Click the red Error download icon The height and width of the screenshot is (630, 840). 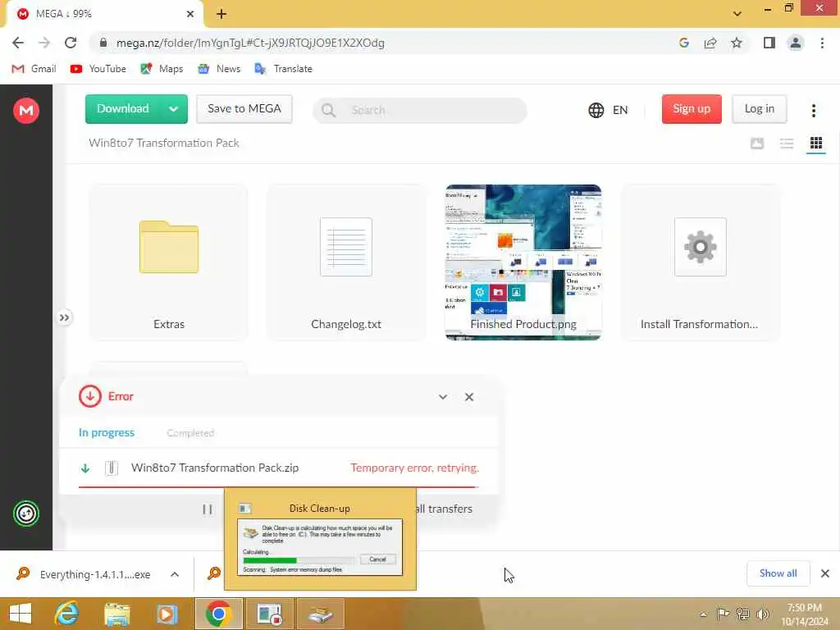click(x=90, y=396)
